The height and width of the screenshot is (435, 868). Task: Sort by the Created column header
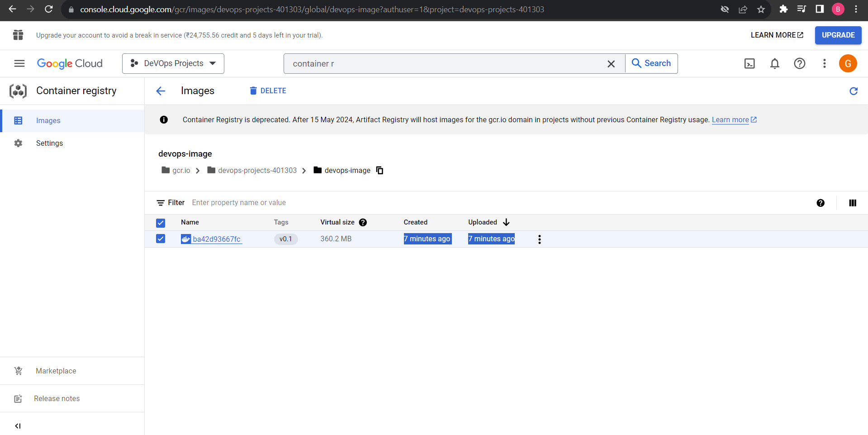coord(415,222)
